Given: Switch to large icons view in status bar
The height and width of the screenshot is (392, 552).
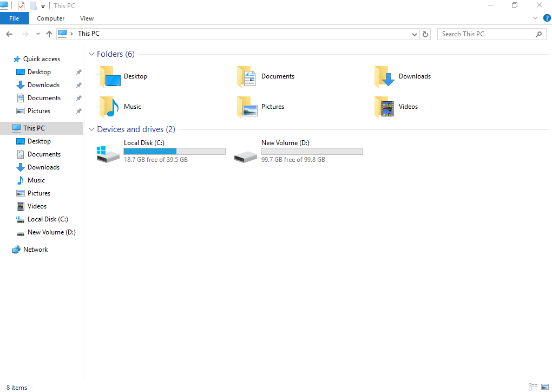Looking at the screenshot, I should [x=544, y=387].
